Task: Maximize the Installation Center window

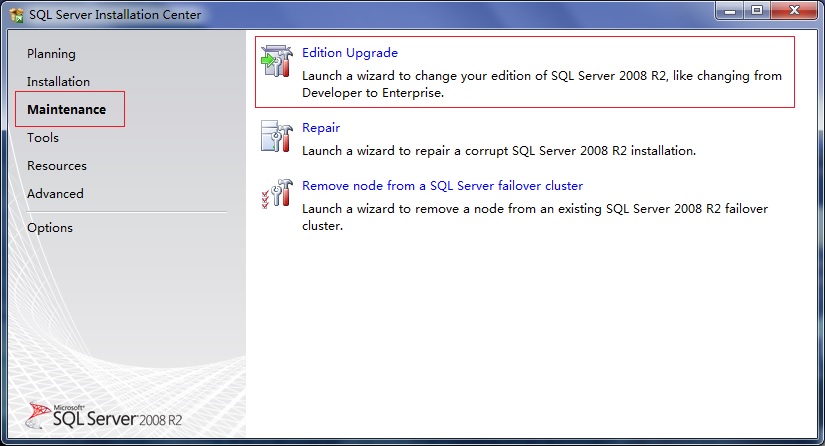Action: (x=757, y=11)
